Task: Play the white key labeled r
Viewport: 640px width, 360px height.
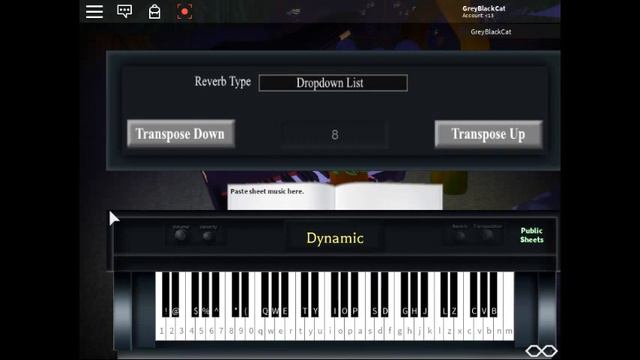Action: (x=290, y=330)
